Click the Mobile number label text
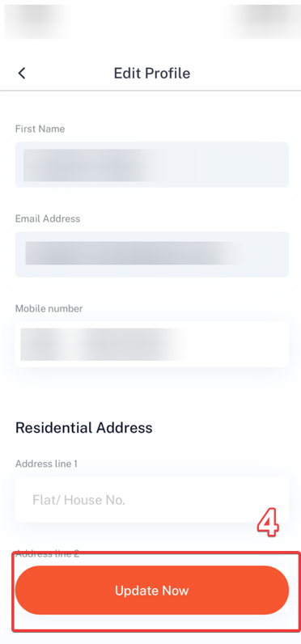This screenshot has width=301, height=644. [49, 308]
